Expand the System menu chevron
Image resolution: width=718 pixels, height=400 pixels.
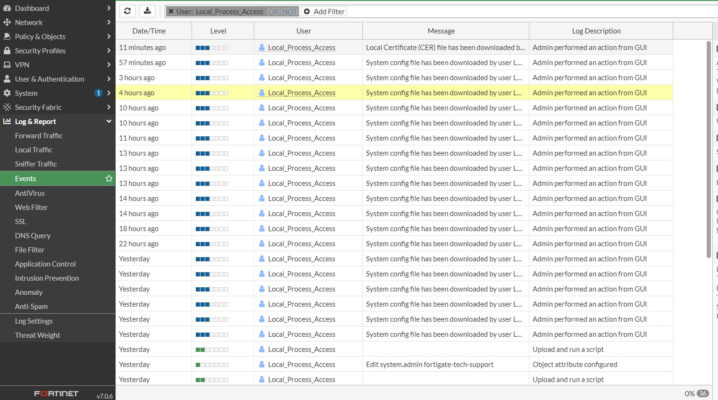click(109, 93)
